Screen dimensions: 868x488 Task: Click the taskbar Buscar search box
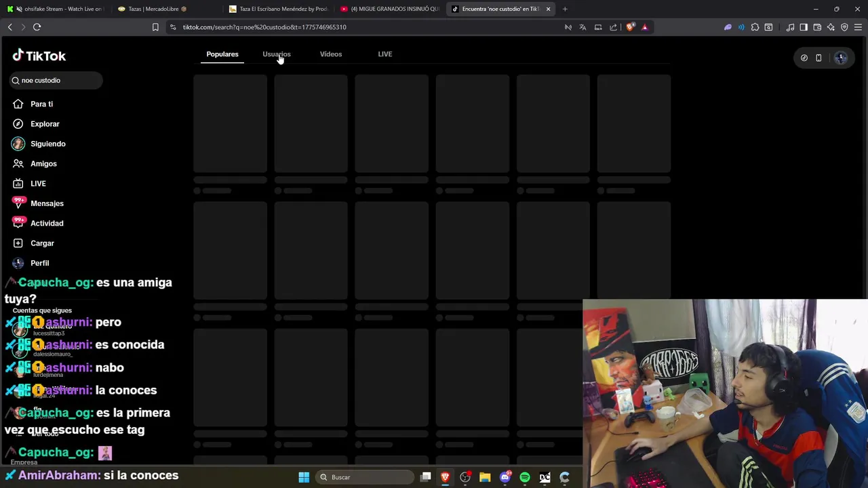[365, 477]
